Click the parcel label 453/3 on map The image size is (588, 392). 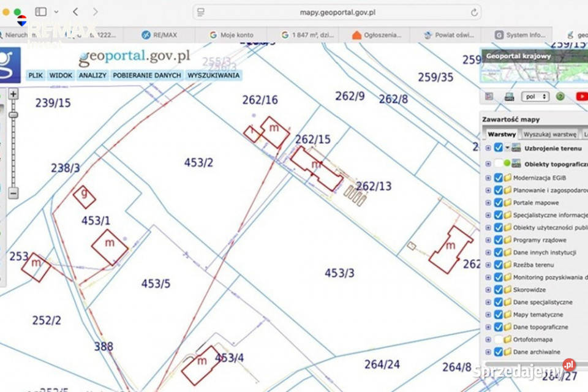339,273
